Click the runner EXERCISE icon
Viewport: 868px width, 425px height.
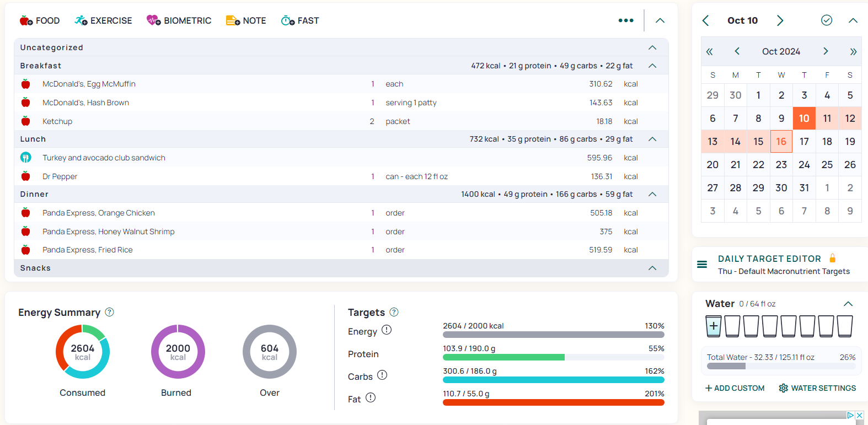[x=81, y=20]
